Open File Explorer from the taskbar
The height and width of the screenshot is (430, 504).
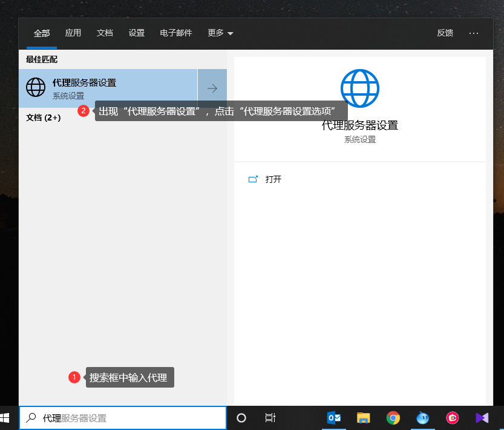(x=363, y=418)
